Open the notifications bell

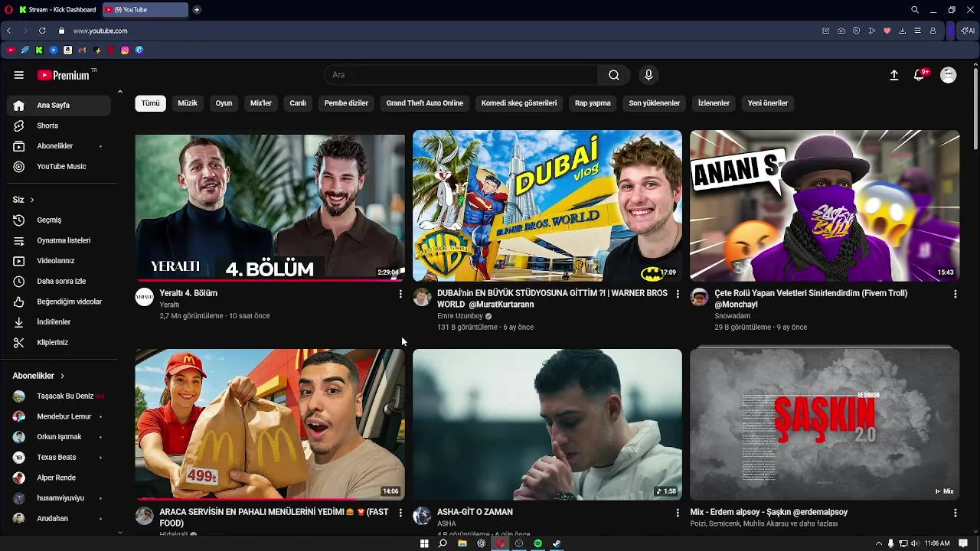(920, 75)
